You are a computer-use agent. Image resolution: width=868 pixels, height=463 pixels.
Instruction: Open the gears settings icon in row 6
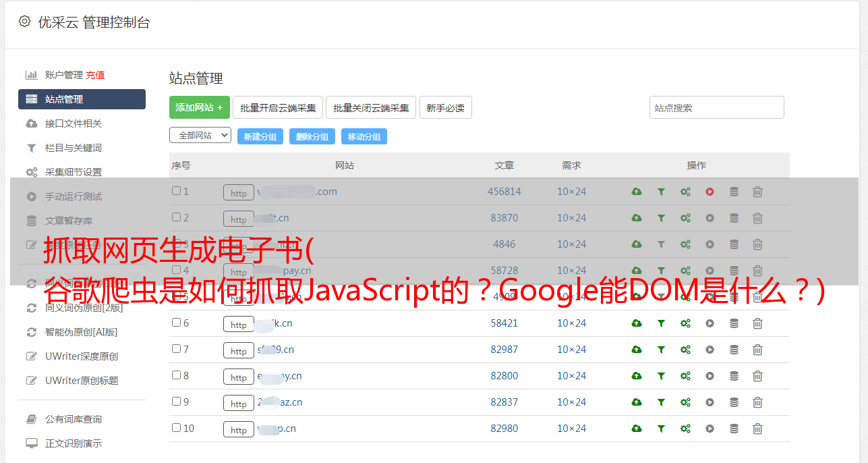[x=685, y=323]
